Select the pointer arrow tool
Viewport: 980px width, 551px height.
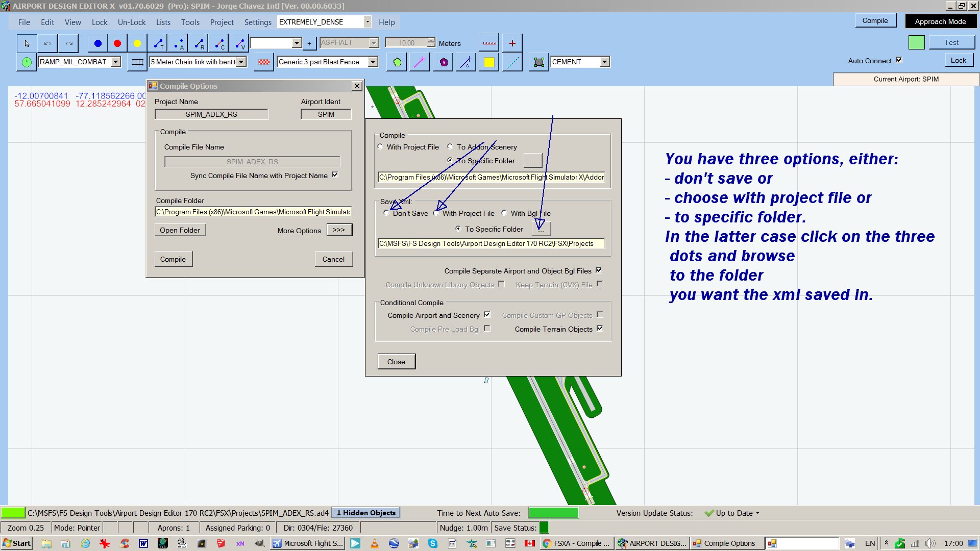[27, 43]
